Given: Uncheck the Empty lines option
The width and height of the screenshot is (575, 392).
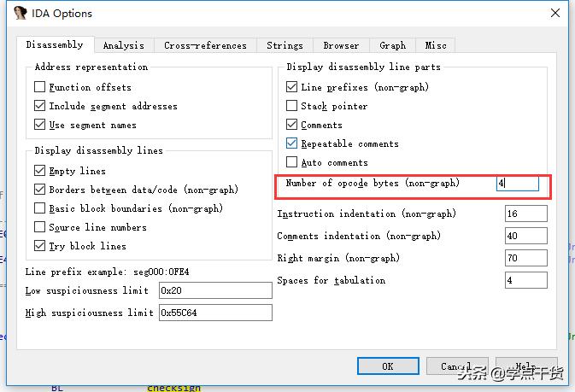Looking at the screenshot, I should [39, 171].
